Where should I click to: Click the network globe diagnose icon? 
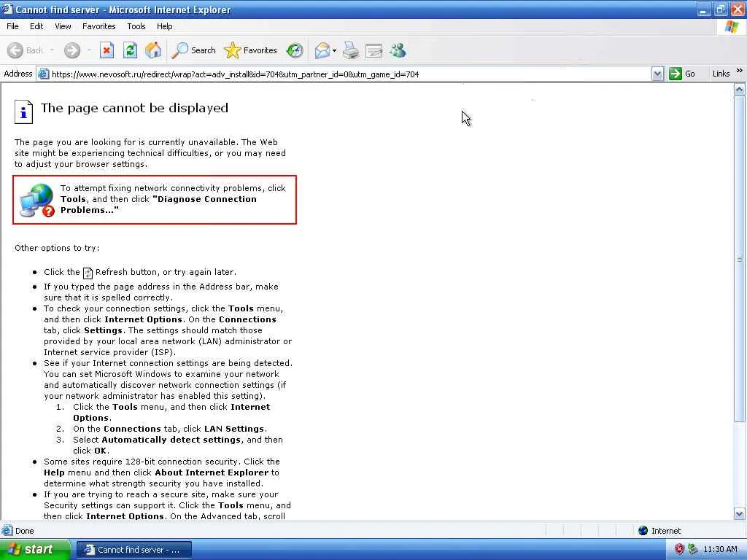(x=37, y=201)
